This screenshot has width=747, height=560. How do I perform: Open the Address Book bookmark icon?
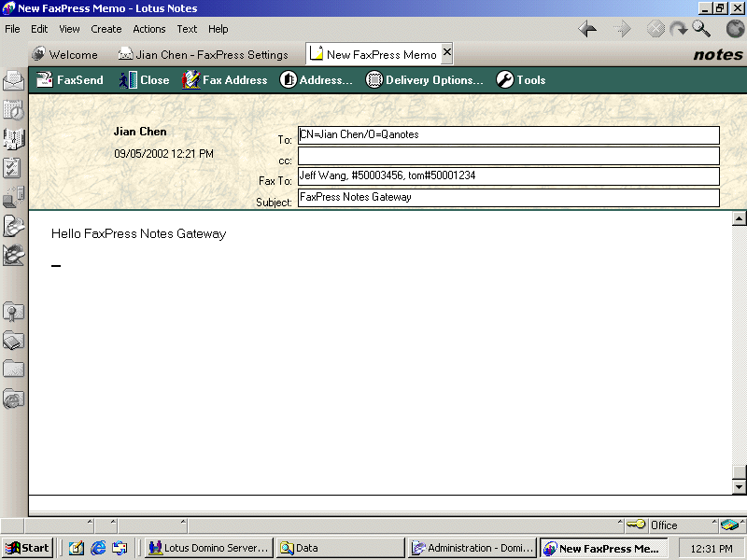[13, 139]
